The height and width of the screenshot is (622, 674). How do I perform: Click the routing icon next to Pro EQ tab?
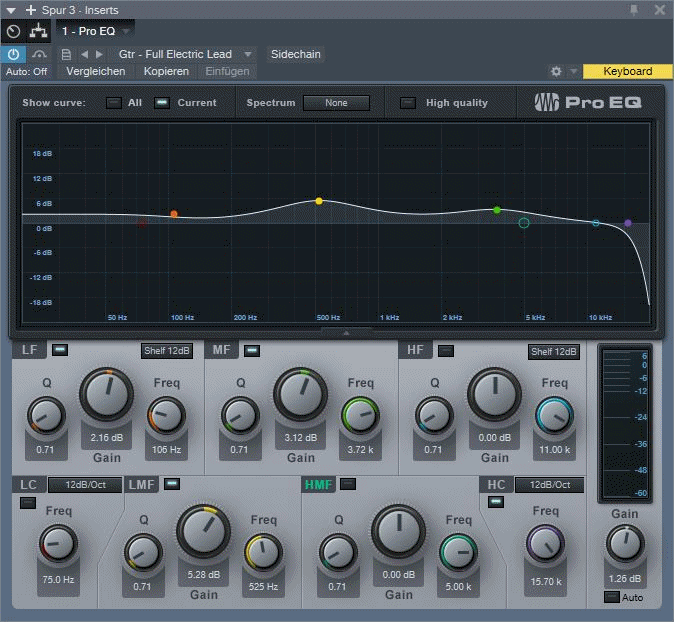pos(38,31)
